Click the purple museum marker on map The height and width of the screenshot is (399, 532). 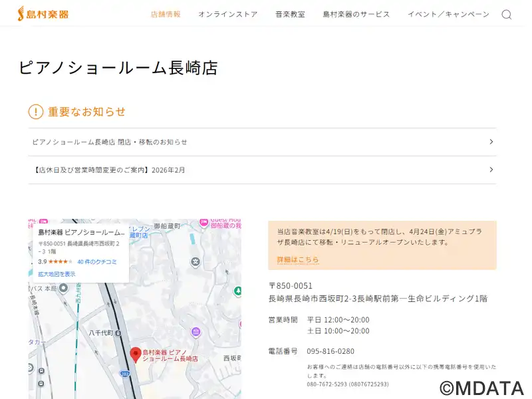click(196, 331)
